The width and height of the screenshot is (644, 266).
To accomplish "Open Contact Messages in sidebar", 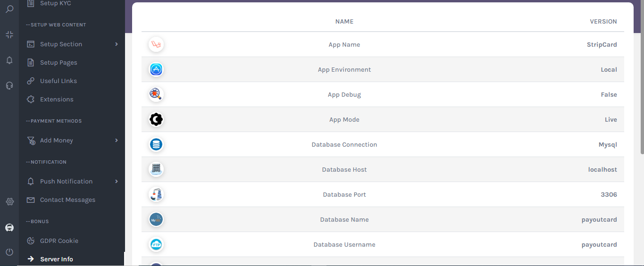I will tap(67, 200).
